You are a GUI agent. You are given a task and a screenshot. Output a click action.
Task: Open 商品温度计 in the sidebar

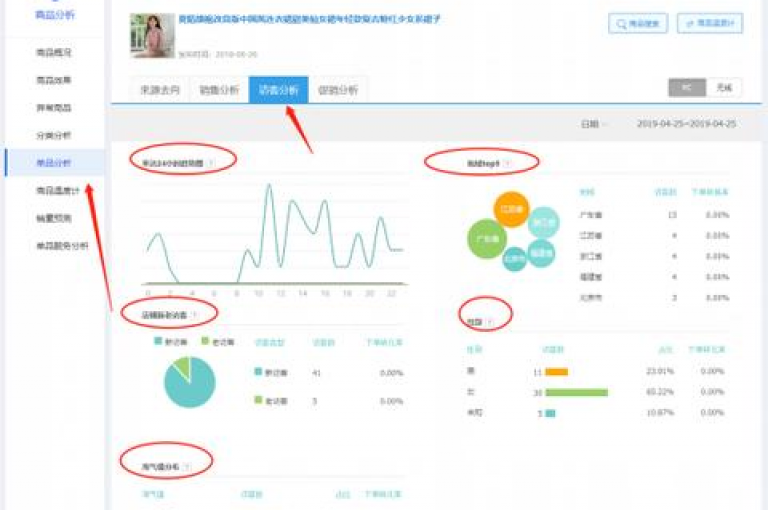pos(58,191)
